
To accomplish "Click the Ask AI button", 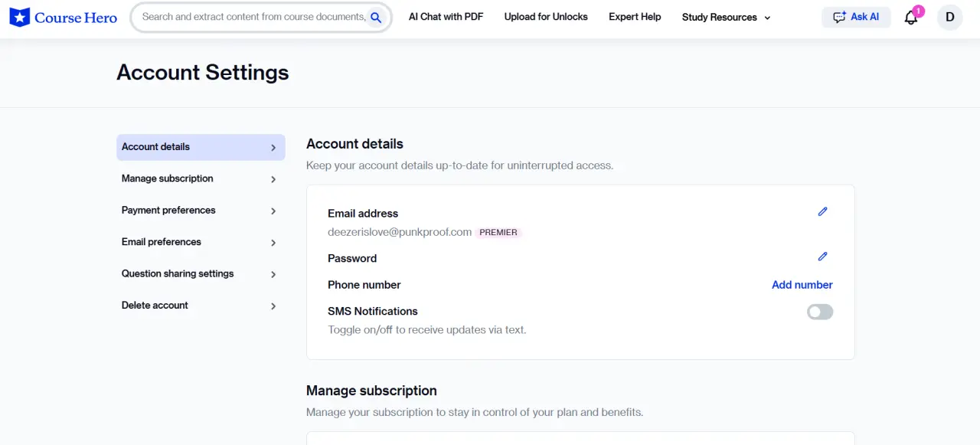I will [856, 17].
